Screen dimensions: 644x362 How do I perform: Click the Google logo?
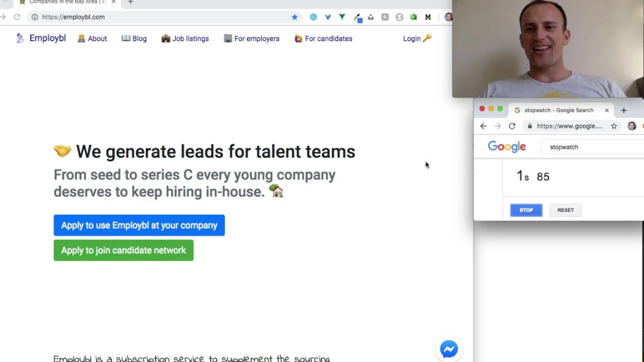507,146
